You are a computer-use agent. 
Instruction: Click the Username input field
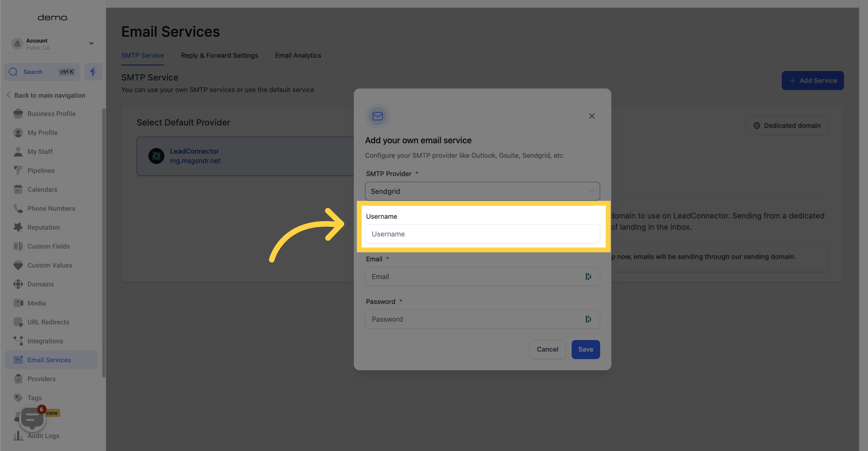[482, 234]
